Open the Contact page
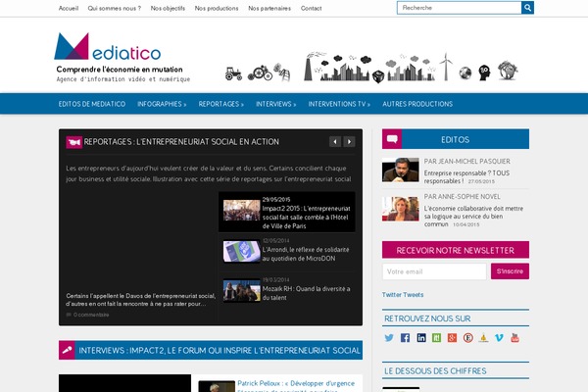This screenshot has height=392, width=588. (311, 8)
